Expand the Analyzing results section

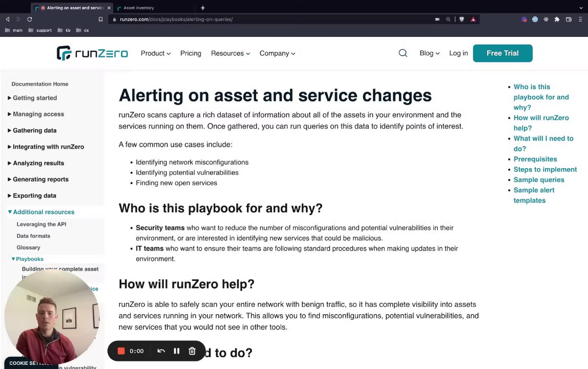click(36, 163)
